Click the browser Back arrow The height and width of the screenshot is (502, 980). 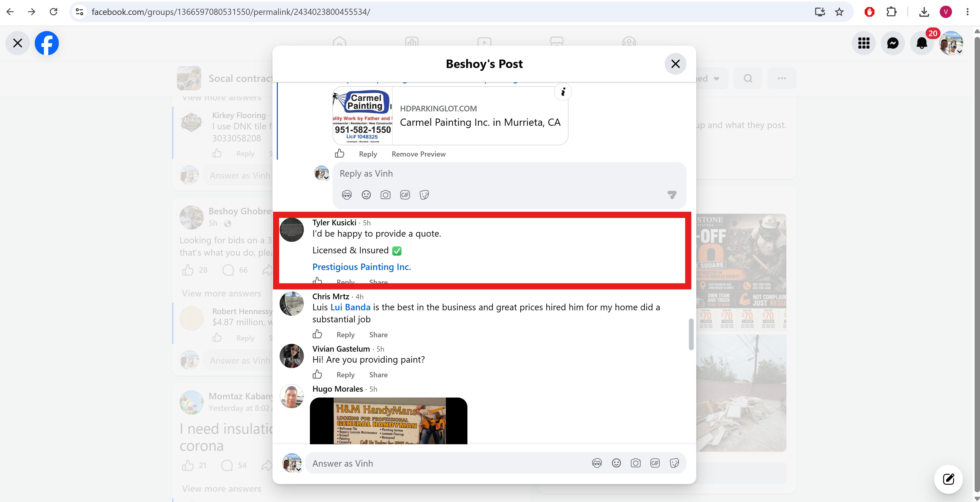pos(10,12)
